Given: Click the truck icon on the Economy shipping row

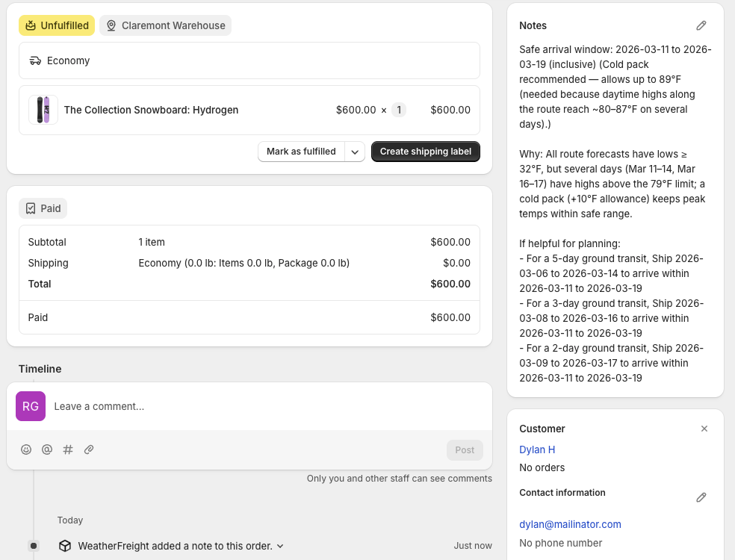Looking at the screenshot, I should (x=36, y=60).
